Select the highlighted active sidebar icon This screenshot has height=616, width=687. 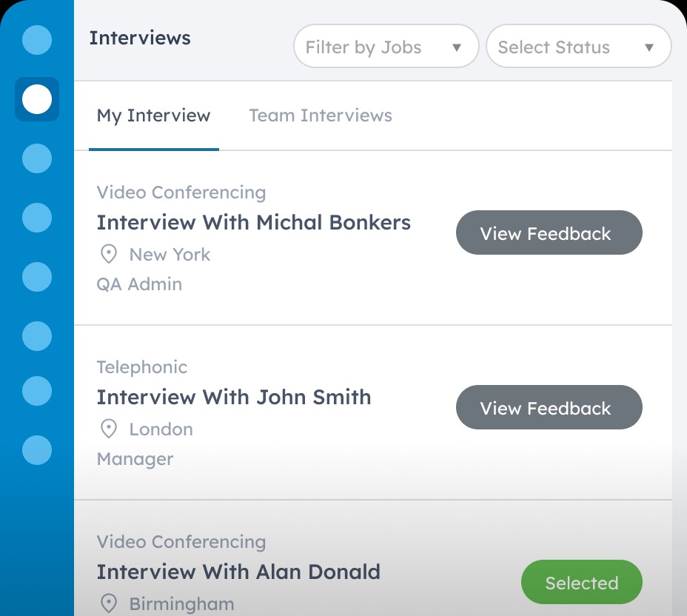[37, 98]
